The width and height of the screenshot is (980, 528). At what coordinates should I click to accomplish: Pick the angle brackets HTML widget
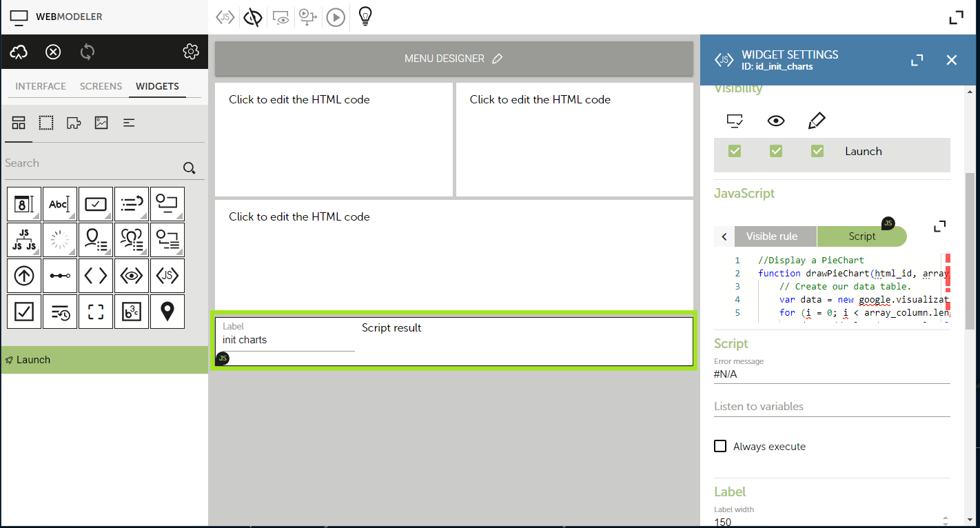click(x=96, y=276)
